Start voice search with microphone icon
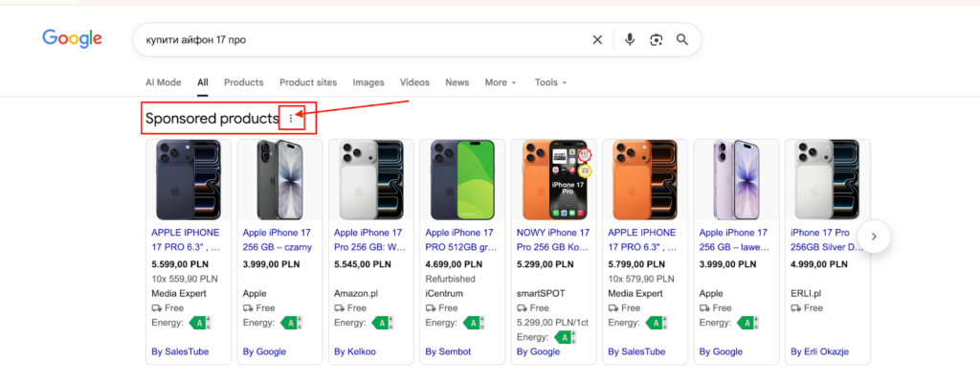 tap(630, 39)
